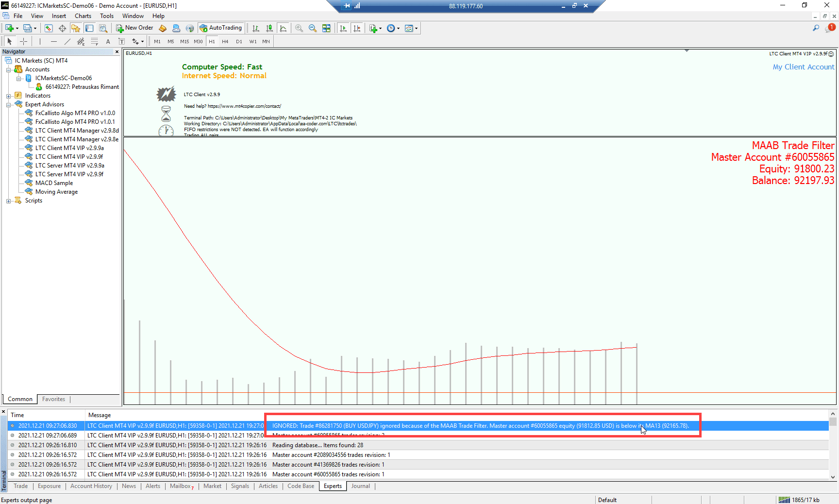
Task: Open the Arrows objects dropdown
Action: click(x=138, y=42)
